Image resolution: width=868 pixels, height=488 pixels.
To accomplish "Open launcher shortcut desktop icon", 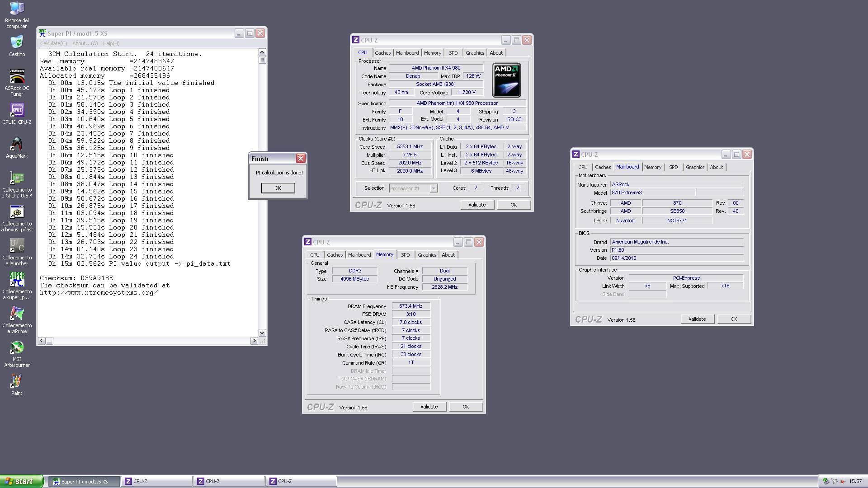I will click(17, 252).
